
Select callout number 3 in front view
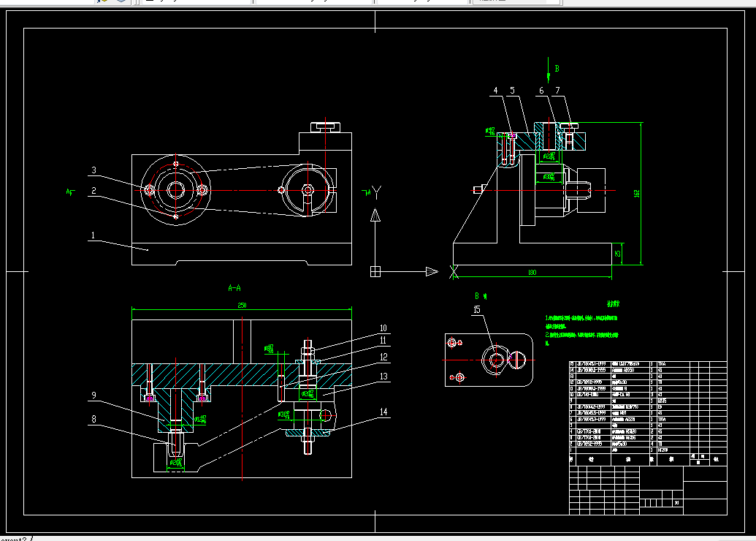93,170
